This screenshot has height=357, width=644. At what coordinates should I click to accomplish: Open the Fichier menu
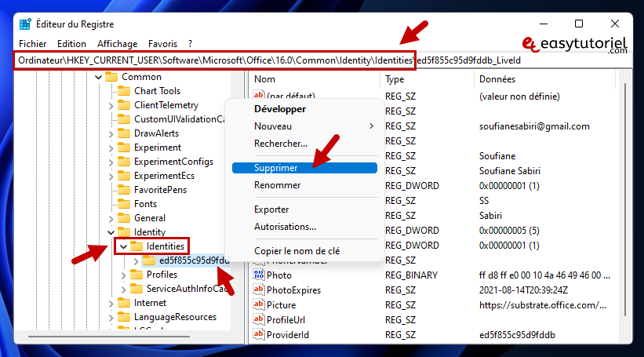coord(32,44)
